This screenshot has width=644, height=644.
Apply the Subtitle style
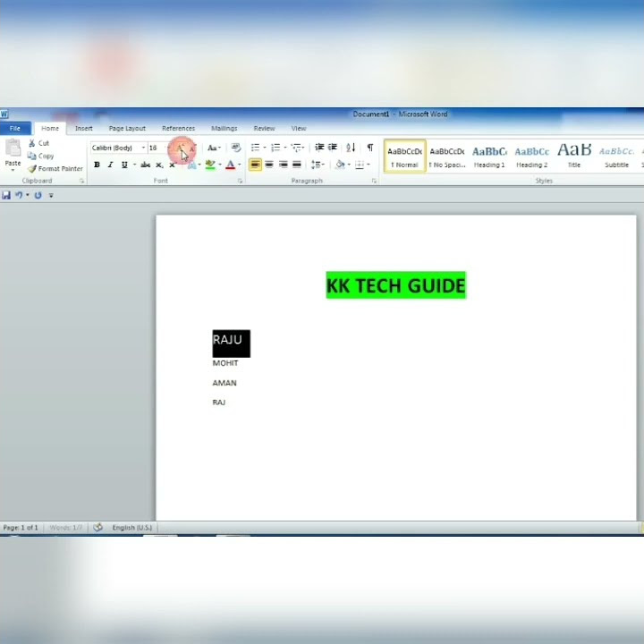(616, 156)
